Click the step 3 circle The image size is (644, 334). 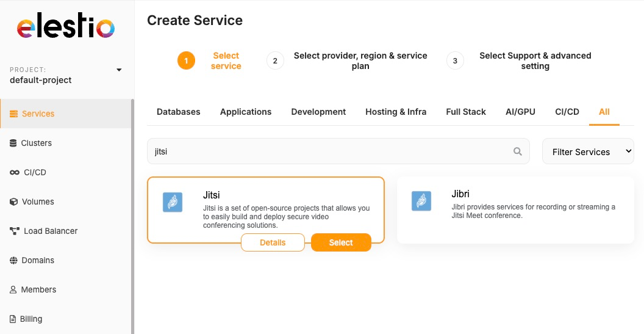[x=455, y=61]
